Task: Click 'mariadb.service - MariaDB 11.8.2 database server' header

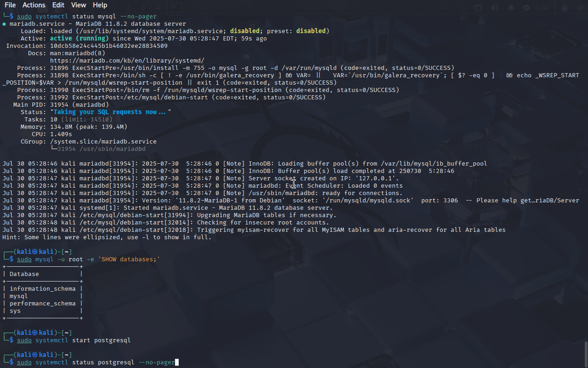Action: point(98,24)
